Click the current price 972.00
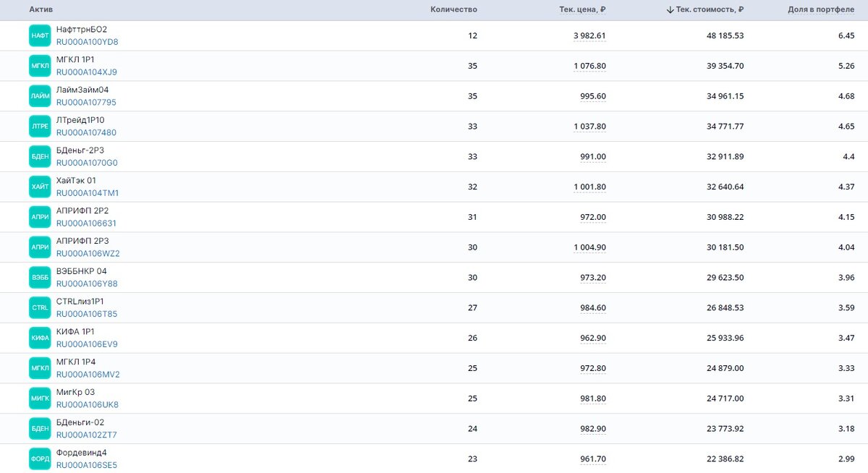 point(593,217)
